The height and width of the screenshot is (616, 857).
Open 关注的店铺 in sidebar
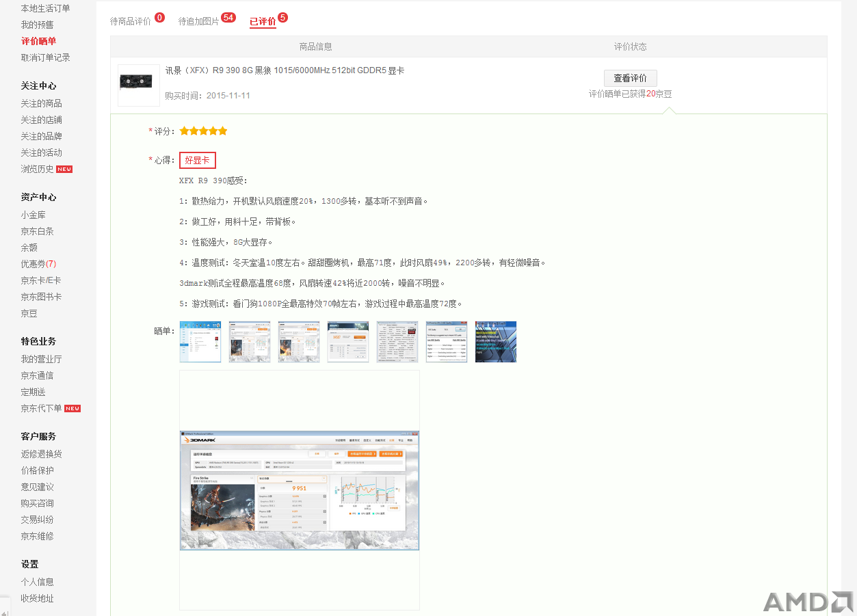[41, 120]
